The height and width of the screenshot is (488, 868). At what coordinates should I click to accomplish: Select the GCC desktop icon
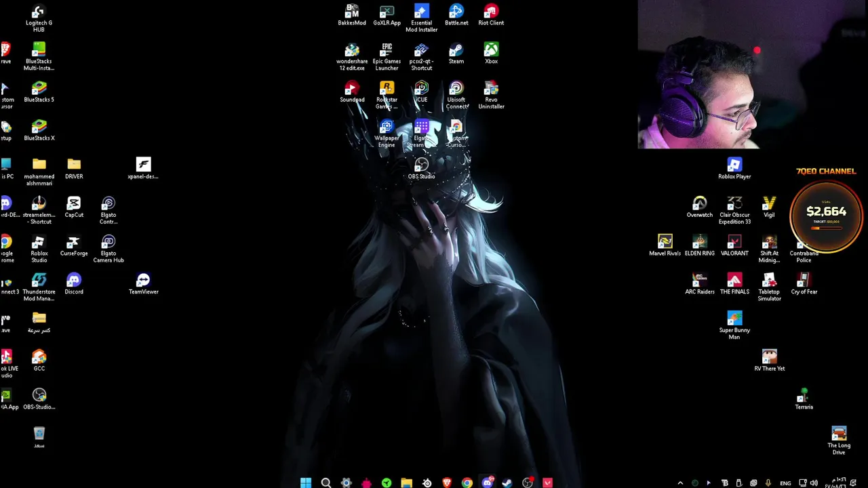39,361
